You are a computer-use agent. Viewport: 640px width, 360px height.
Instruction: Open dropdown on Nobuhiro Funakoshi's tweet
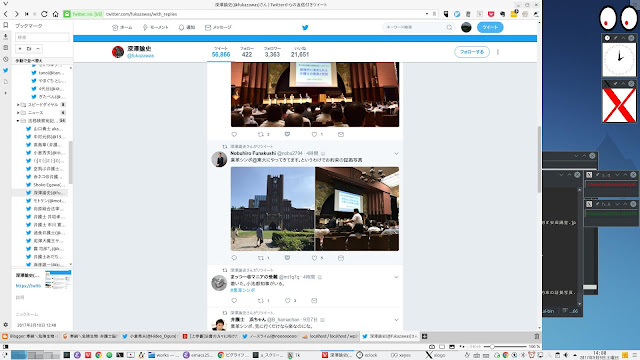click(x=396, y=153)
